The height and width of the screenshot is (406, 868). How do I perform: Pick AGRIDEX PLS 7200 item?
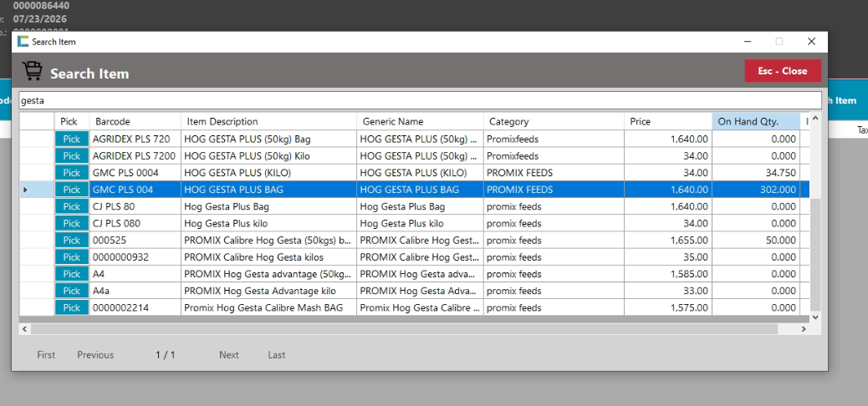(71, 156)
